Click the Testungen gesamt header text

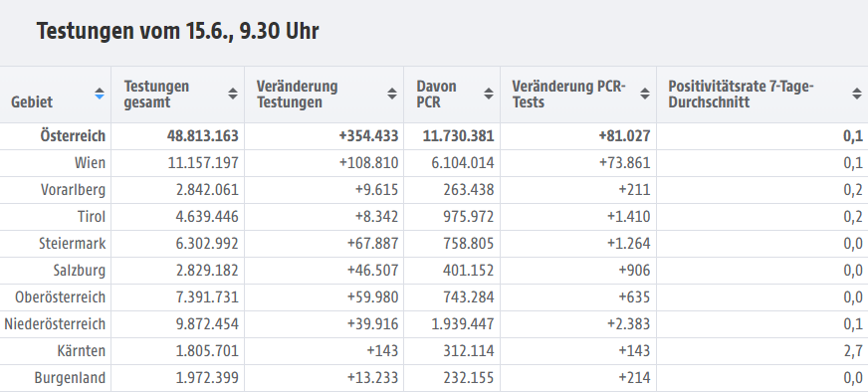[x=156, y=95]
